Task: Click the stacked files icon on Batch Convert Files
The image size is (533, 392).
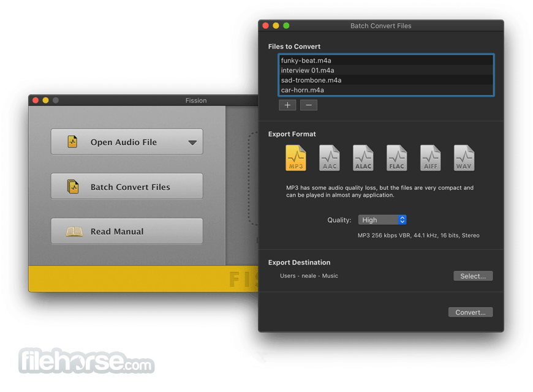Action: 73,187
